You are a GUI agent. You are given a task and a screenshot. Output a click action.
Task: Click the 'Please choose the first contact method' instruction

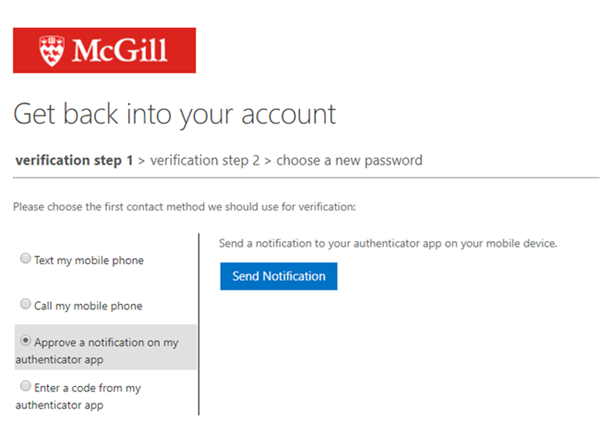184,207
